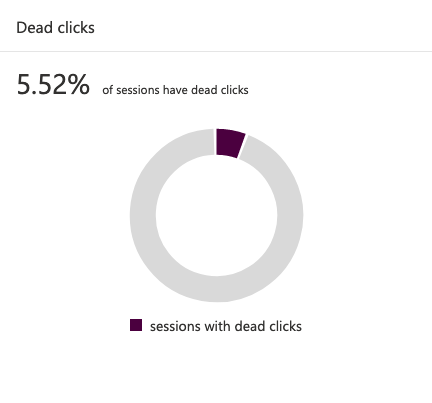432x403 pixels.
Task: Click the word 'of' starting the caption
Action: (108, 90)
